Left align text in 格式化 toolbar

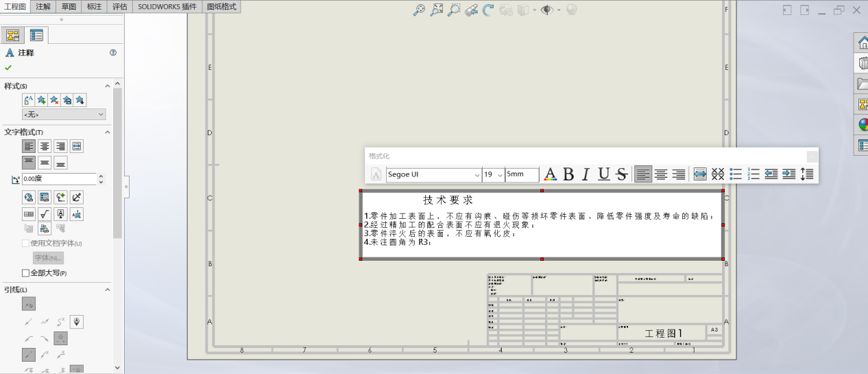click(642, 174)
